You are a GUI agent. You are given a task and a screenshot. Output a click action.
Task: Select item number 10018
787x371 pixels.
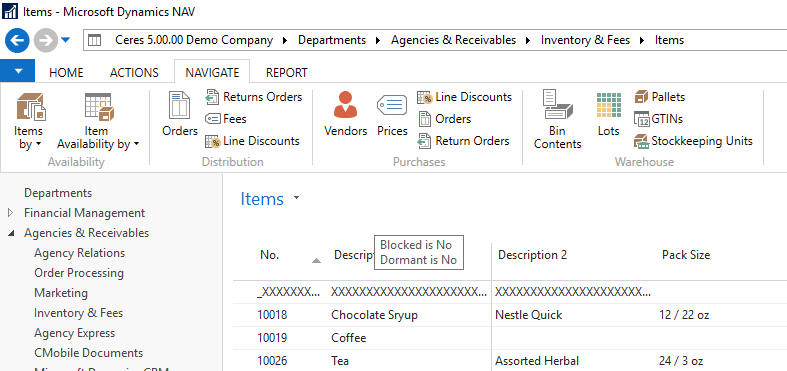(273, 315)
